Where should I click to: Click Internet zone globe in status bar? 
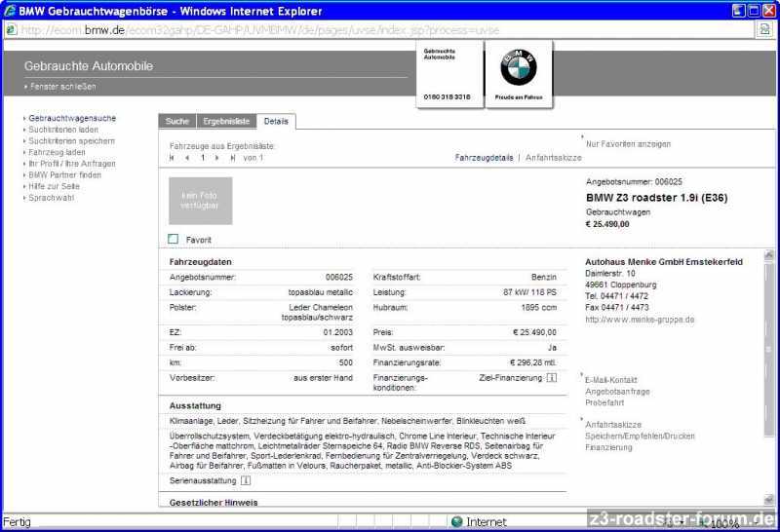[x=456, y=522]
